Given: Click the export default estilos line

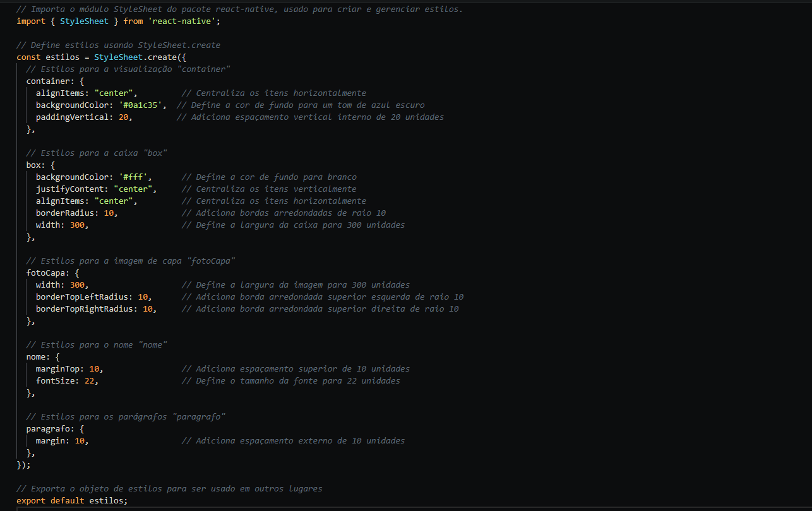Looking at the screenshot, I should click(x=72, y=500).
